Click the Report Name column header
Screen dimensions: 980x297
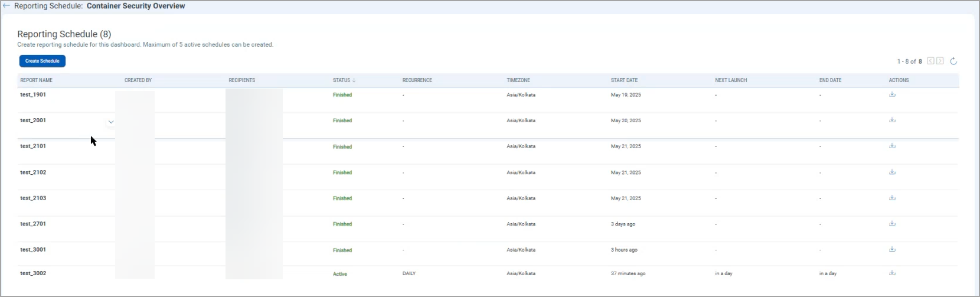[x=37, y=80]
